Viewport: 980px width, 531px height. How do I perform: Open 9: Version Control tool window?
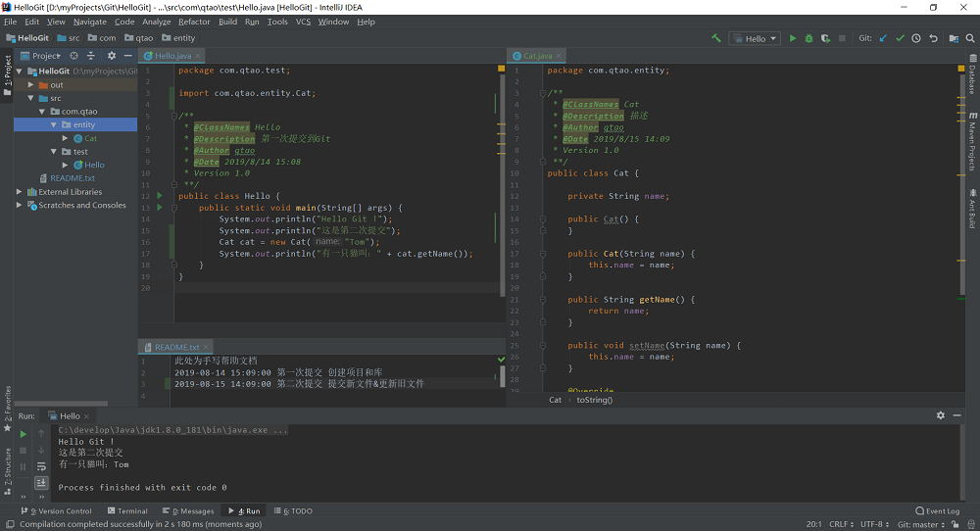click(56, 511)
